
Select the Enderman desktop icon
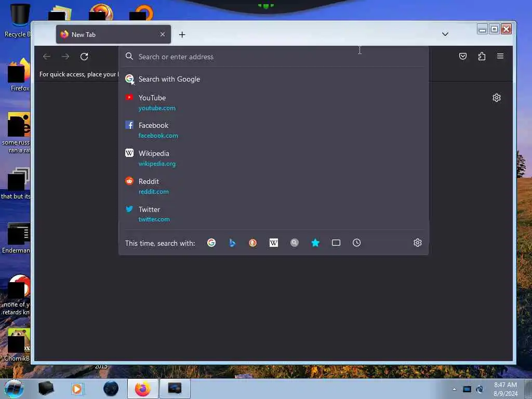click(x=16, y=238)
